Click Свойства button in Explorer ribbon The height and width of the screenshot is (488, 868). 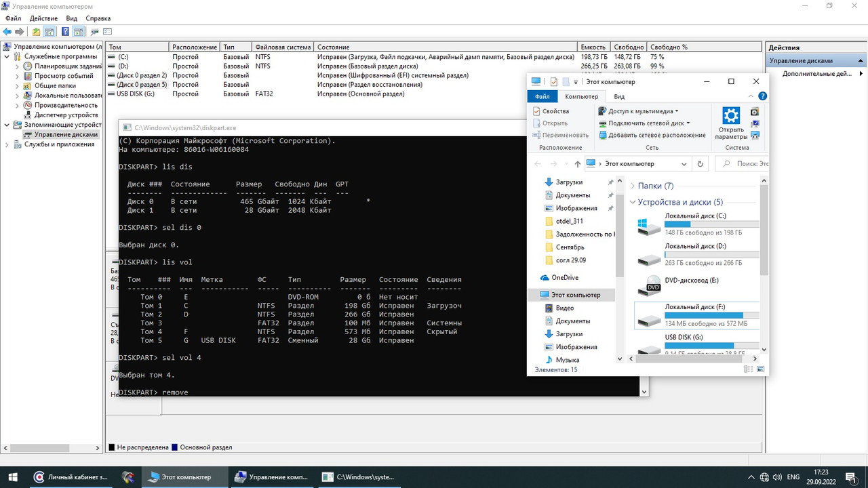pos(551,111)
